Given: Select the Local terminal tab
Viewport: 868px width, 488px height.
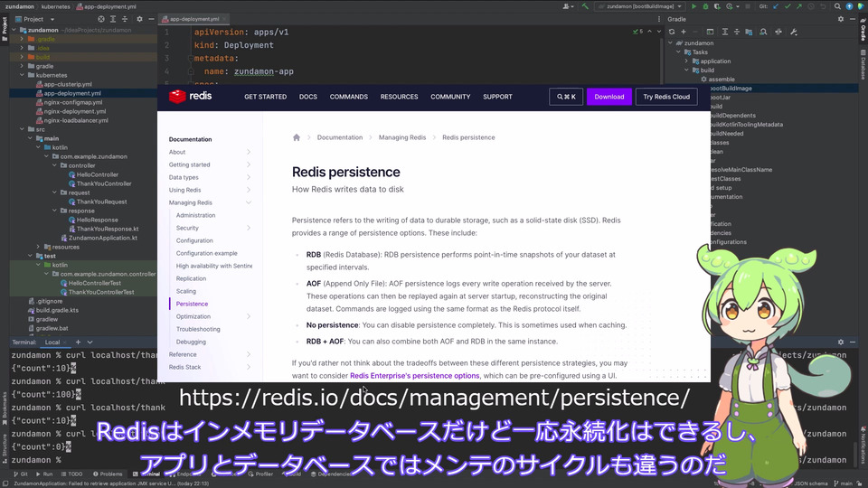Looking at the screenshot, I should 52,343.
